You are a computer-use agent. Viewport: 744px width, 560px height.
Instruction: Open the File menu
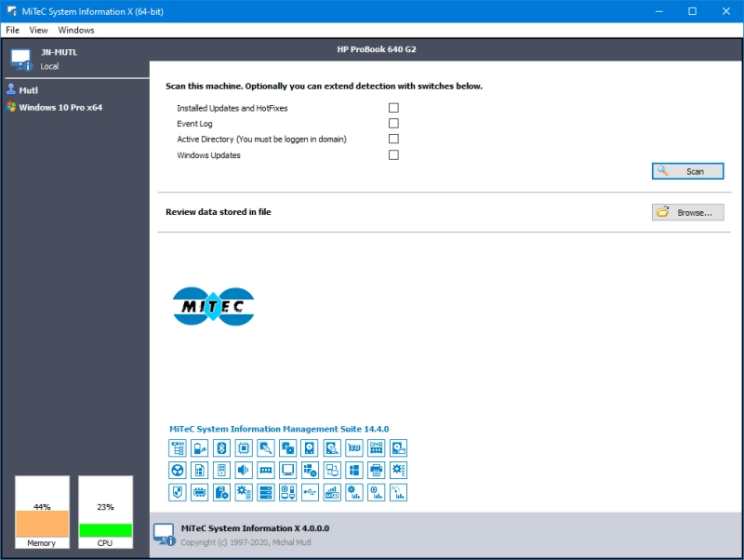[x=12, y=30]
